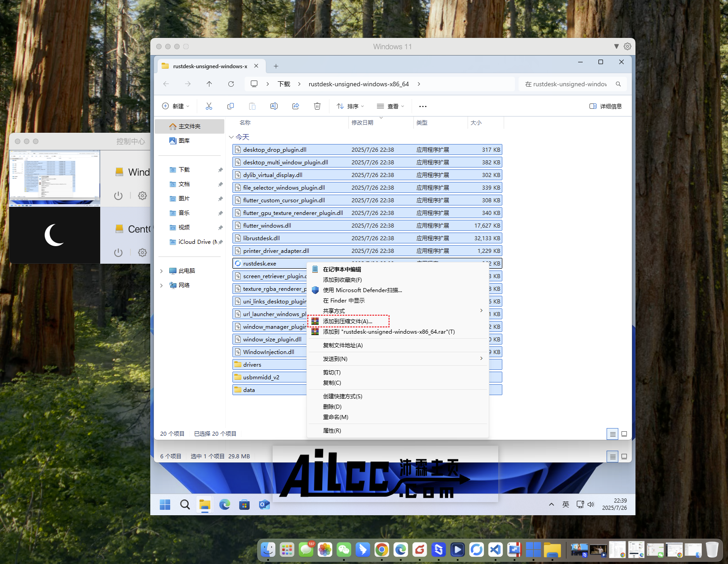728x564 pixels.
Task: Go up one folder with the up arrow
Action: point(209,84)
